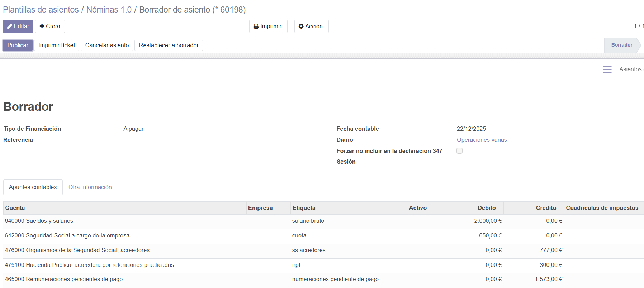This screenshot has height=288, width=644.
Task: Open the Imprimir print dropdown
Action: 268,27
